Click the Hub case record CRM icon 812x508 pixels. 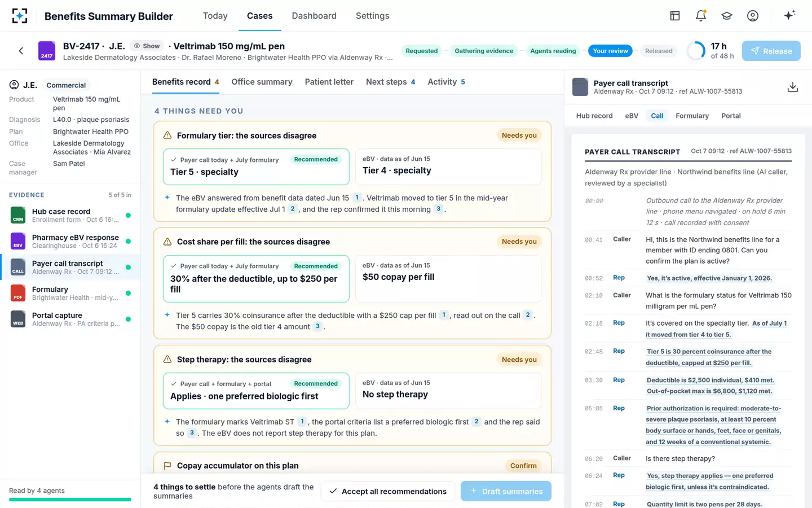tap(18, 215)
